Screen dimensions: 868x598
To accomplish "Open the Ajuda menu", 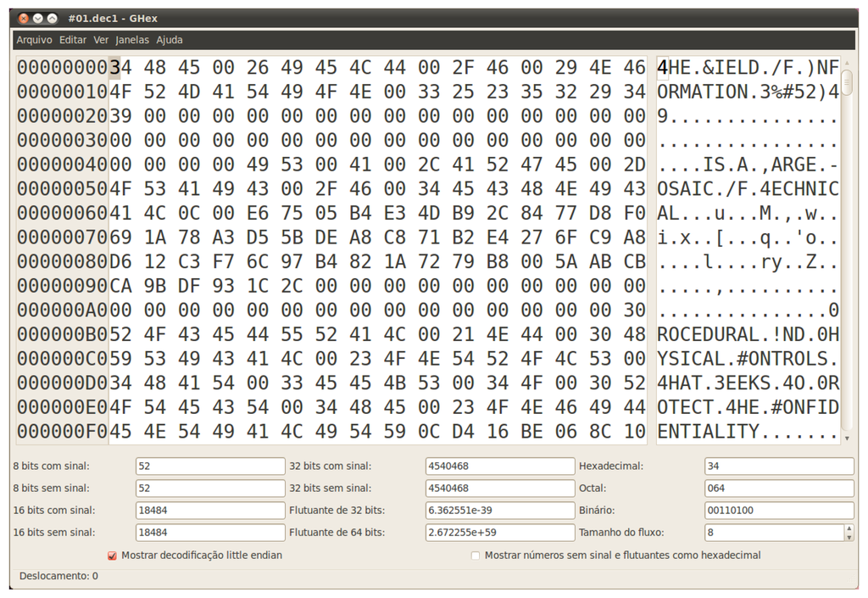I will (x=170, y=40).
